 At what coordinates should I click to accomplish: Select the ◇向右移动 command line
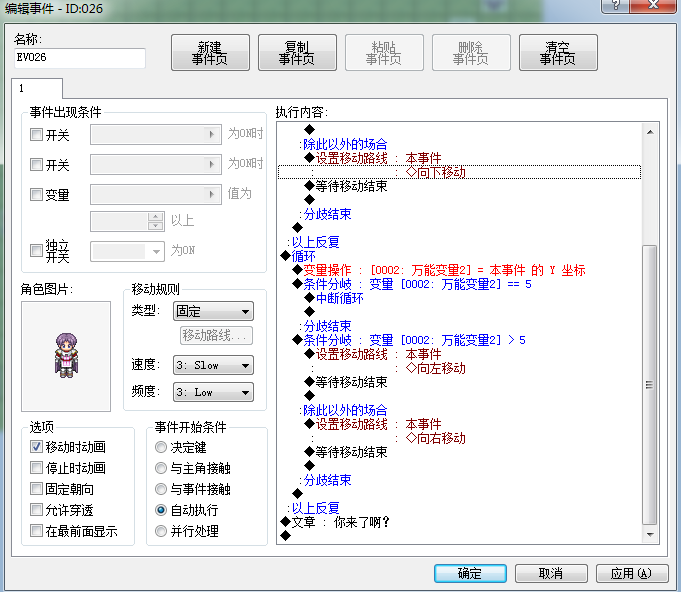459,438
